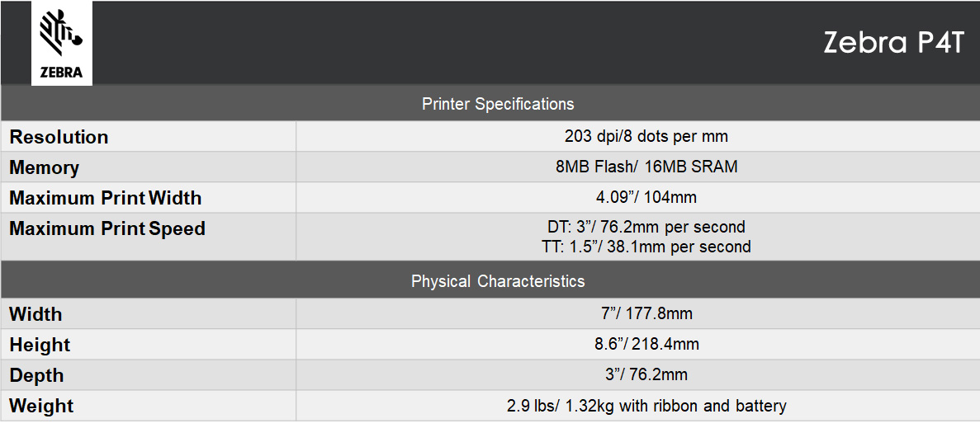Screen dimensions: 980x428
Task: Click the Resolution label cell
Action: click(x=59, y=137)
